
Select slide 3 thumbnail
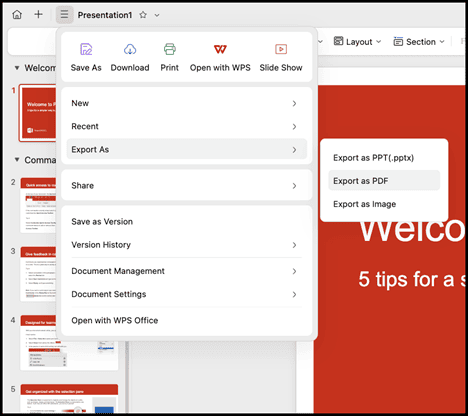38,274
